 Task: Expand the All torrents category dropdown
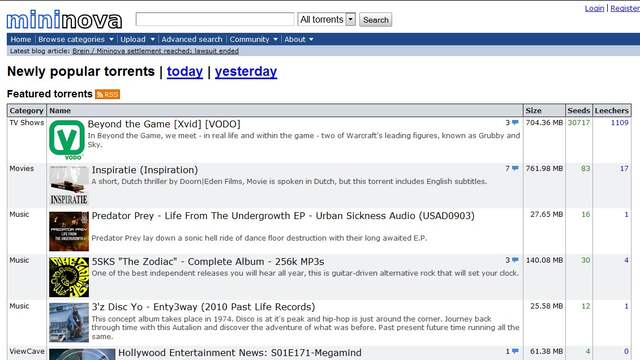351,19
